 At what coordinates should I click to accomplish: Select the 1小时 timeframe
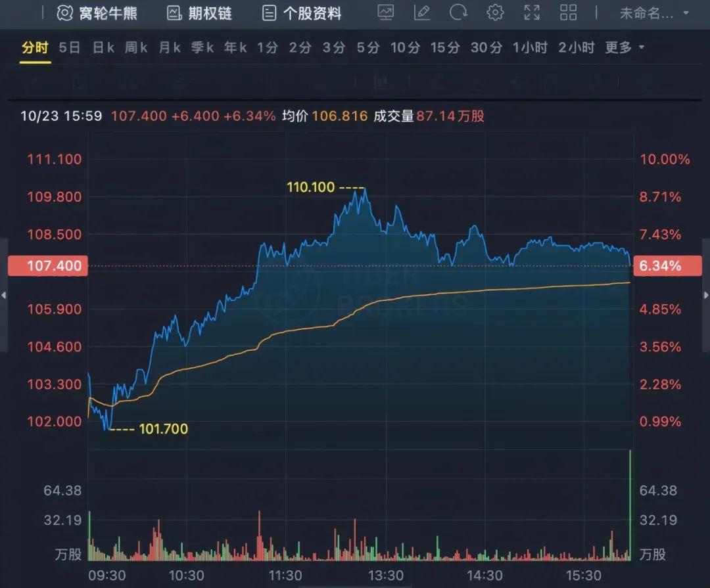(x=531, y=47)
